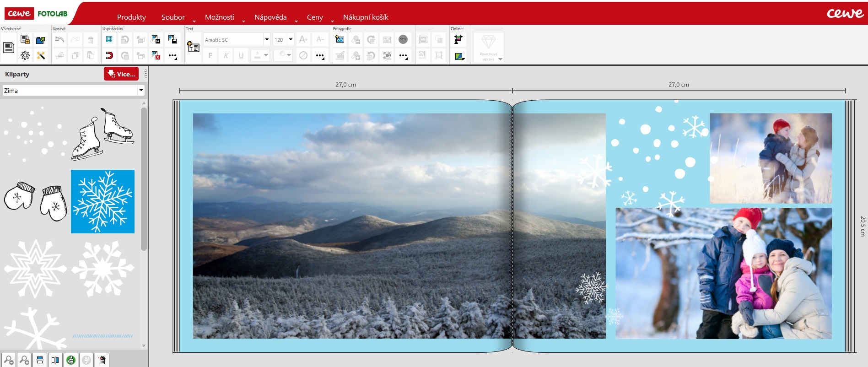Image resolution: width=868 pixels, height=367 pixels.
Task: Open settings with the gear icon
Action: tap(25, 55)
